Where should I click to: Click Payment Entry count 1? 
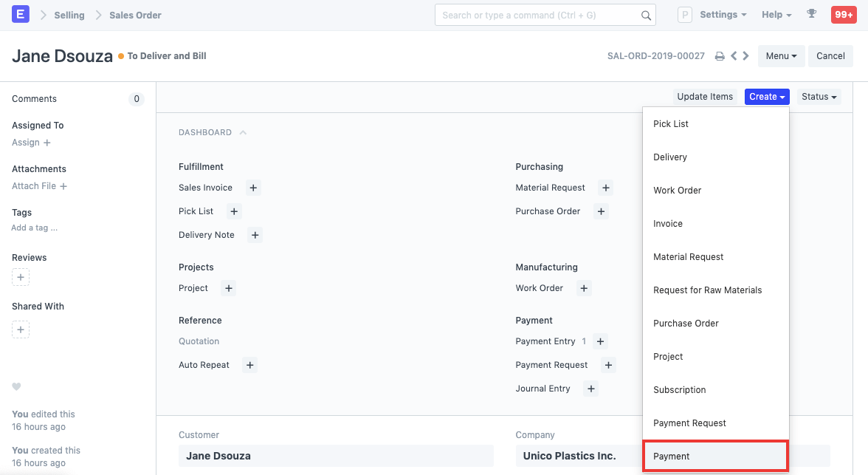[584, 341]
